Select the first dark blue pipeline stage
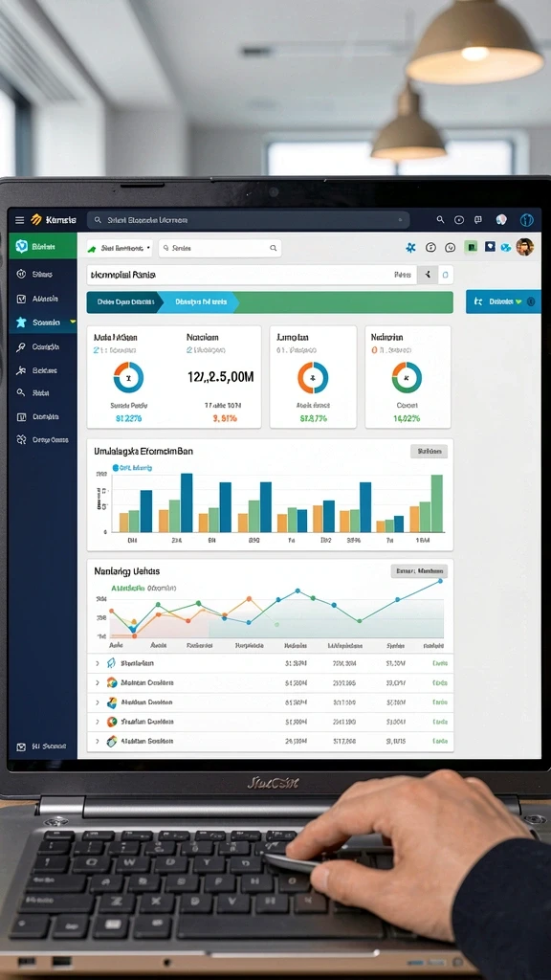Screen dimensions: 551x980 (125, 301)
